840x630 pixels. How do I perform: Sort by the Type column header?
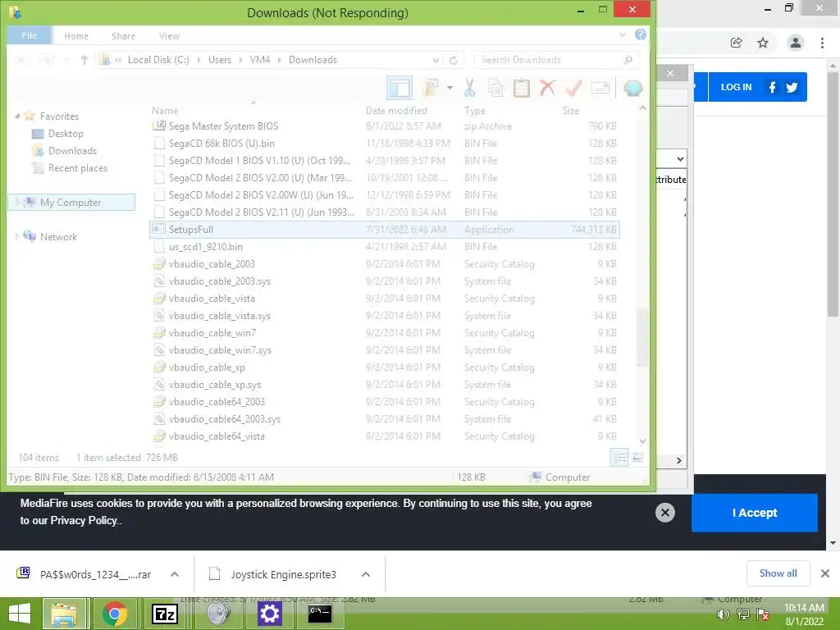coord(475,111)
